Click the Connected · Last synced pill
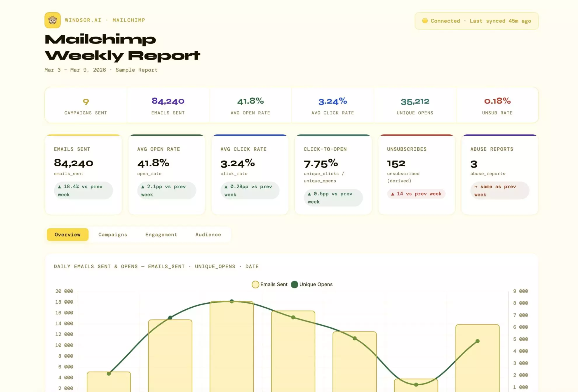 [x=477, y=21]
